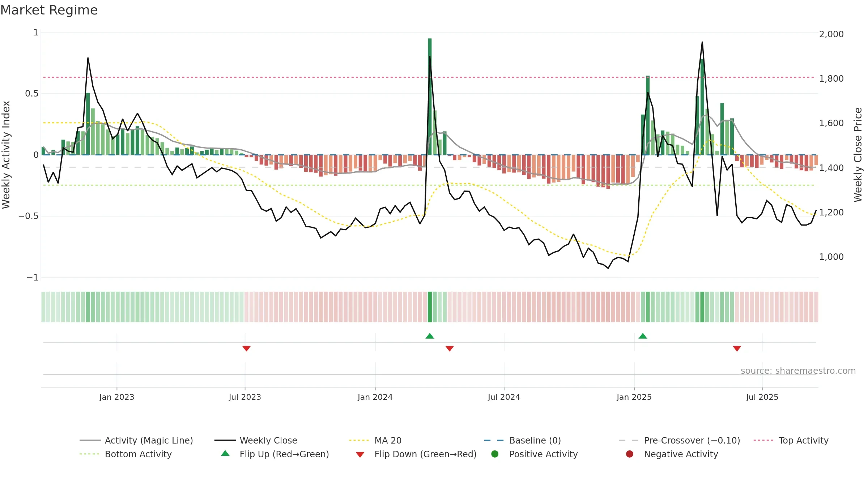868x488 pixels.
Task: Click the 1,600 price axis tick label
Action: tap(831, 123)
